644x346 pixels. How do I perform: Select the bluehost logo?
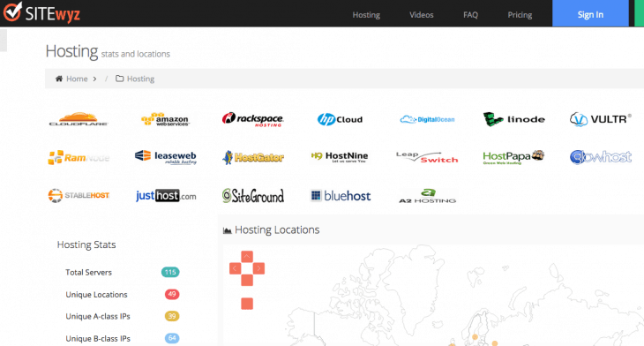pos(341,196)
